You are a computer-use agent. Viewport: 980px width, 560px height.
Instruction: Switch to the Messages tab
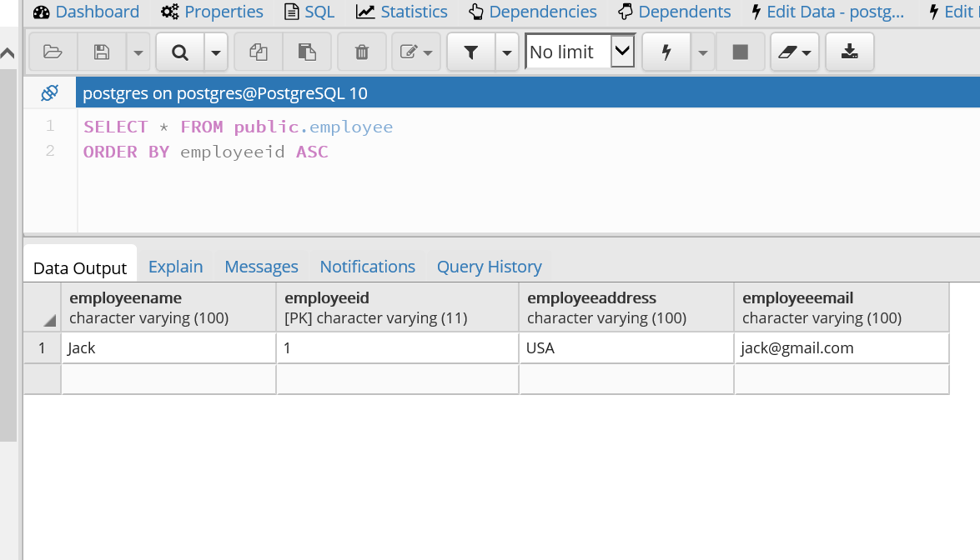[x=261, y=267]
